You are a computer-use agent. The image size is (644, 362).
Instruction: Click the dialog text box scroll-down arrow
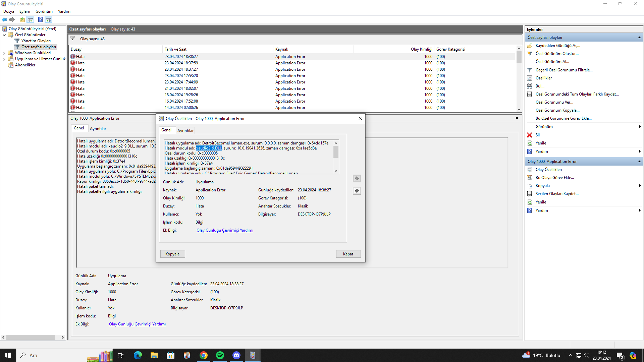[x=336, y=171]
